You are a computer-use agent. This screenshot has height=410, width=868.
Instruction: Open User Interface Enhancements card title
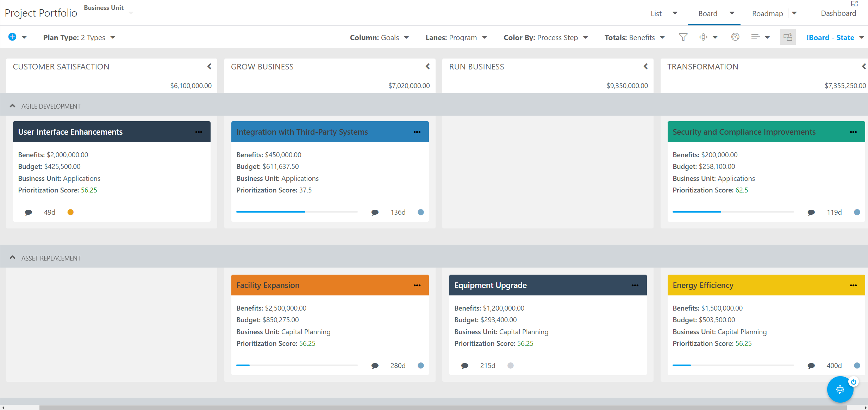(70, 132)
